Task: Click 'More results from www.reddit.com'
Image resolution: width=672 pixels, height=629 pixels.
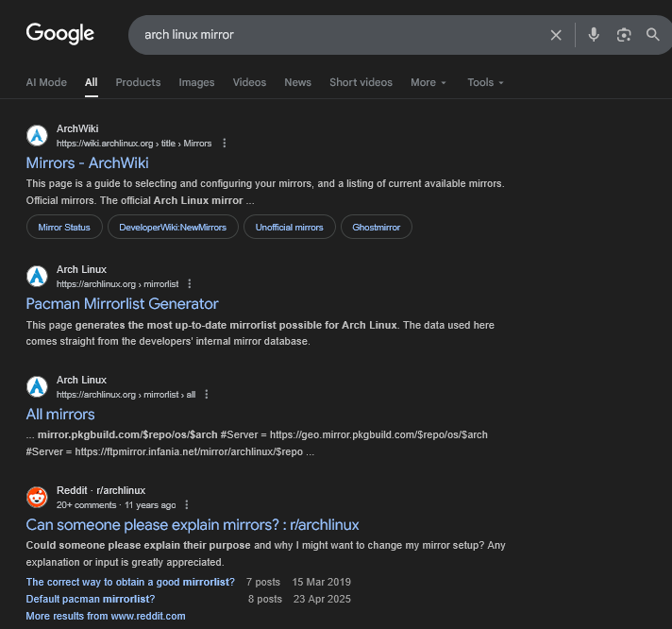Action: (x=106, y=616)
